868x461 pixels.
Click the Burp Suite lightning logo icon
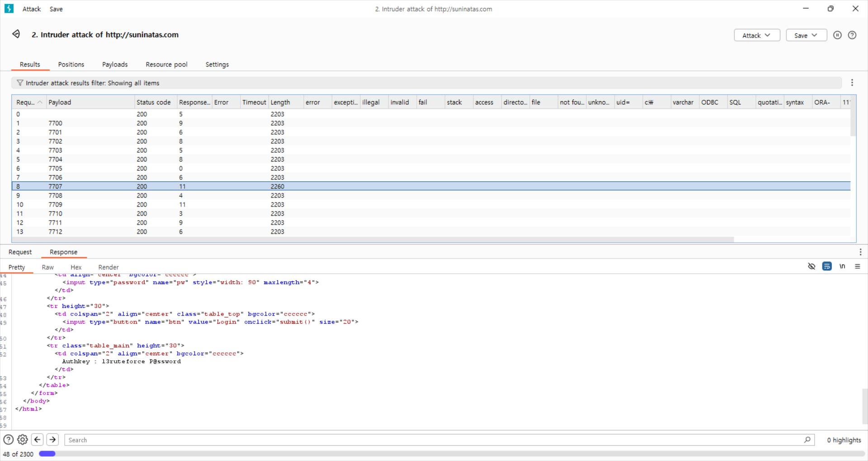point(9,9)
